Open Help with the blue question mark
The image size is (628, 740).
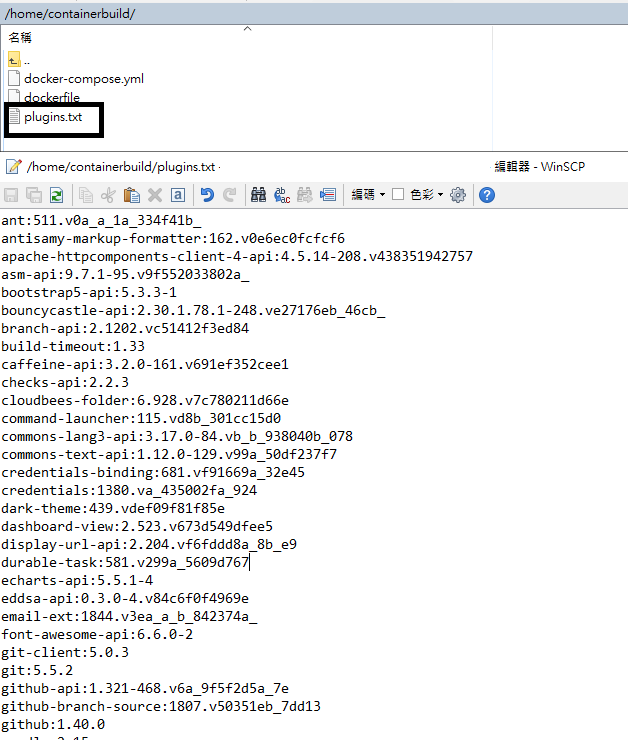click(x=487, y=195)
